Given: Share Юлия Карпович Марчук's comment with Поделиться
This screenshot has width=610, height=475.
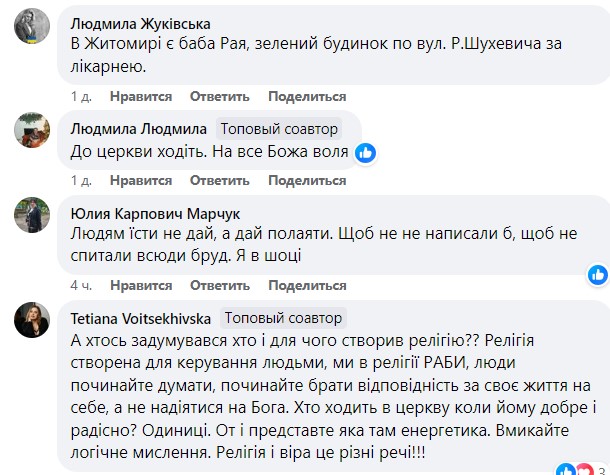Looking at the screenshot, I should (x=307, y=286).
